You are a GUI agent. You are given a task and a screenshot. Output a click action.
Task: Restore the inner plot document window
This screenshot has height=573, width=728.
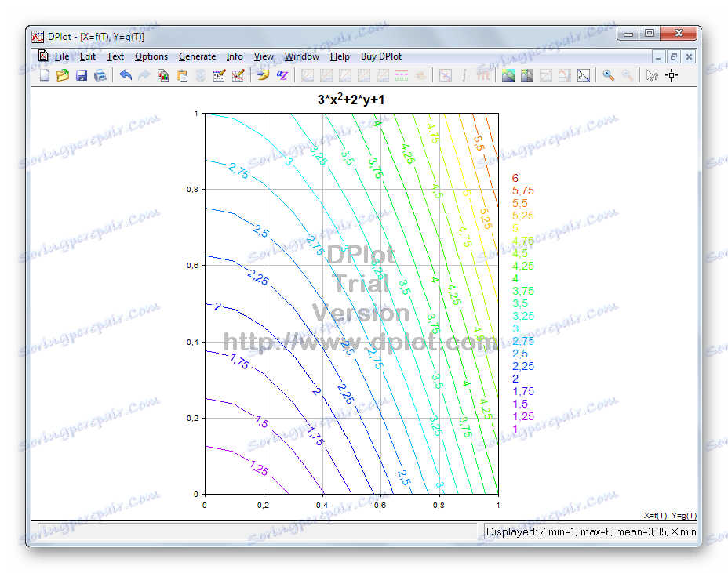(673, 57)
